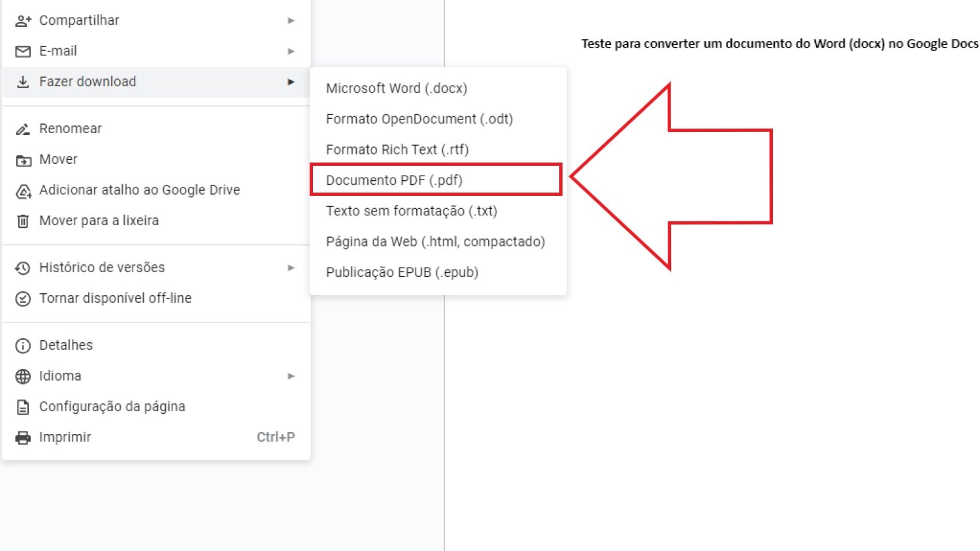Click the Compartilhar person-plus icon
This screenshot has height=551, width=980.
23,21
